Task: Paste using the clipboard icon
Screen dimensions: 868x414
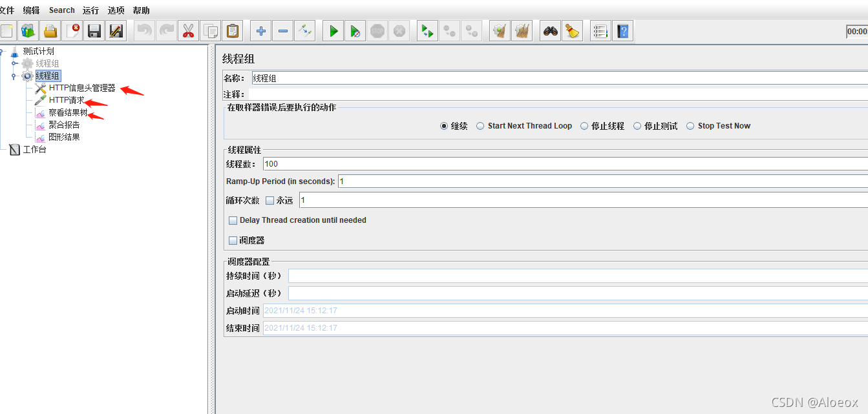Action: tap(233, 30)
